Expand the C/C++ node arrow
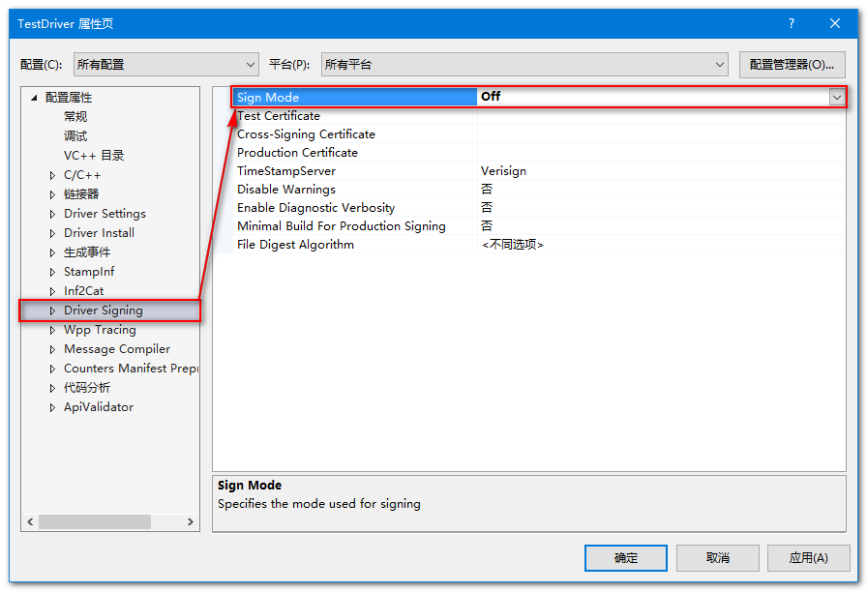This screenshot has height=592, width=868. point(52,175)
